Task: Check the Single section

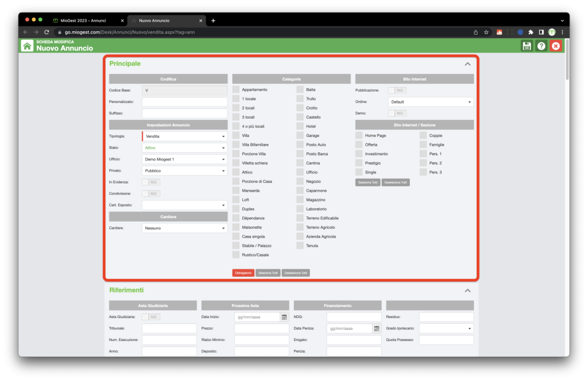Action: point(359,172)
